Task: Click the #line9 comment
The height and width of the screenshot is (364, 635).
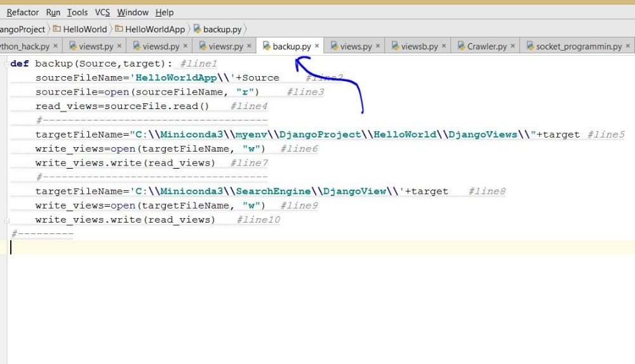Action: pos(299,205)
